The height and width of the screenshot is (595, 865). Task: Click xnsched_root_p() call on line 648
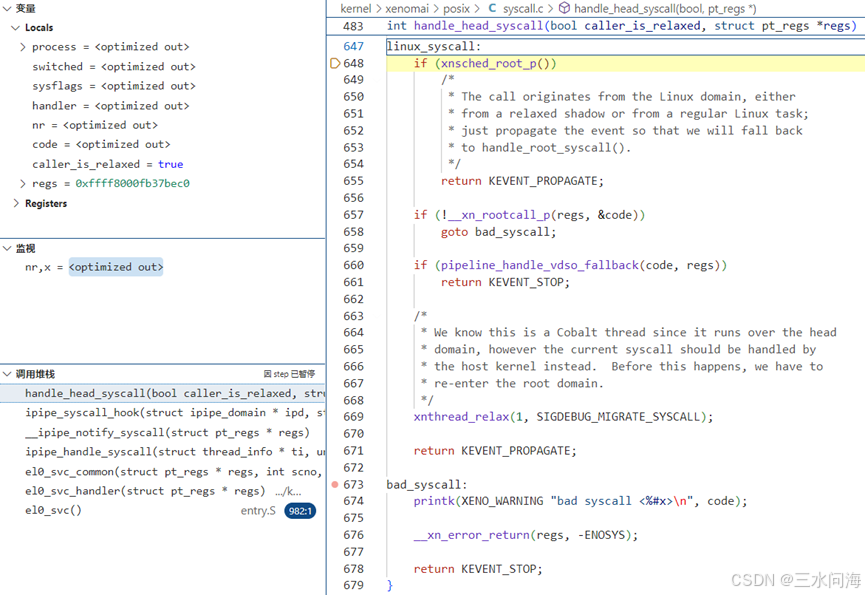tap(498, 63)
